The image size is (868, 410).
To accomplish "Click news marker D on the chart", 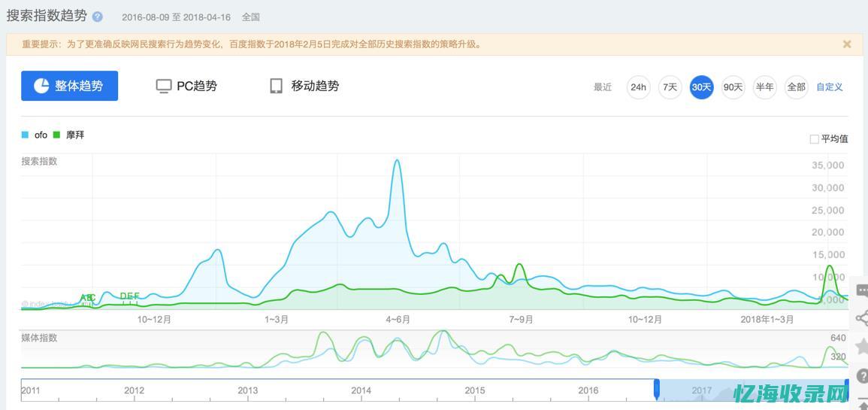I will click(x=123, y=296).
